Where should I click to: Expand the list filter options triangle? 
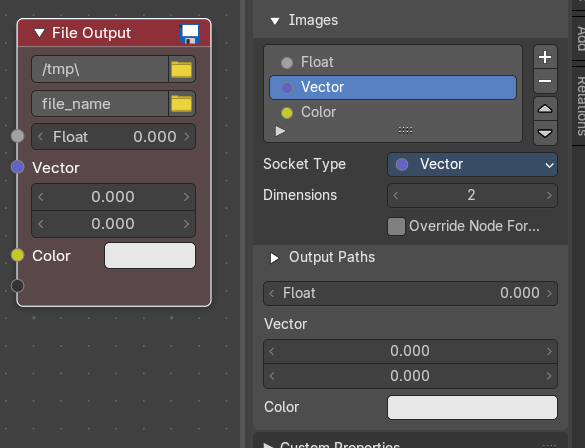280,131
